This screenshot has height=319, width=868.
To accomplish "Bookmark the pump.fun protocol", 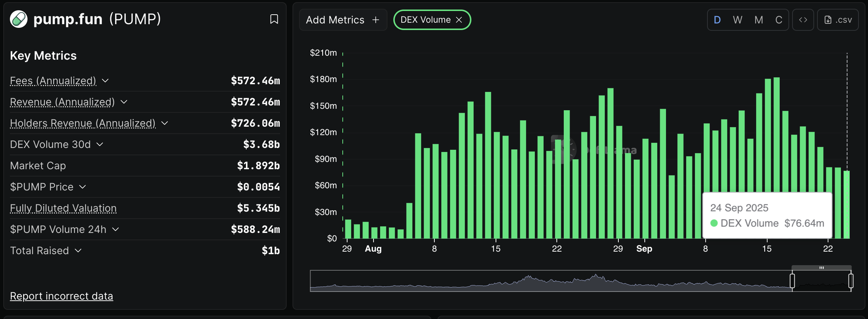I will pyautogui.click(x=274, y=19).
